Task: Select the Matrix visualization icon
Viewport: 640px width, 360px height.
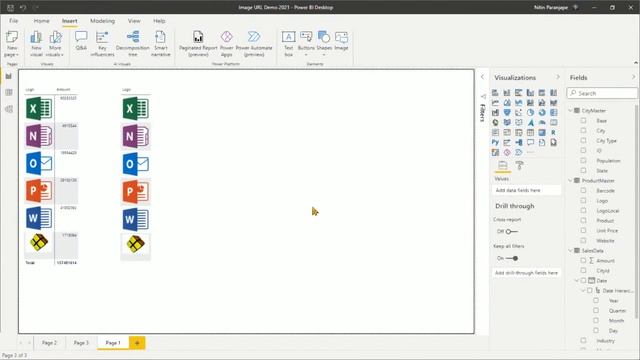Action: tap(542, 132)
